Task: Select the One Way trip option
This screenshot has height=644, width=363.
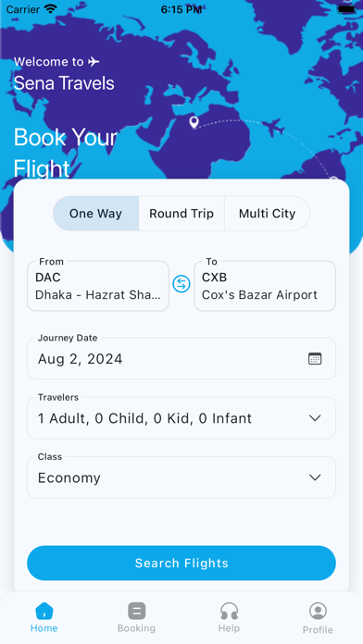Action: (x=95, y=214)
